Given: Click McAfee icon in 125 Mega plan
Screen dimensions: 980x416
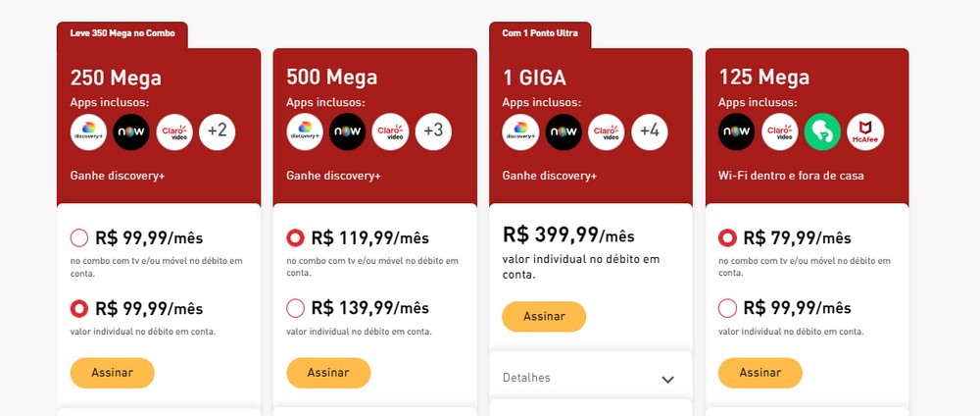Looking at the screenshot, I should (x=865, y=131).
